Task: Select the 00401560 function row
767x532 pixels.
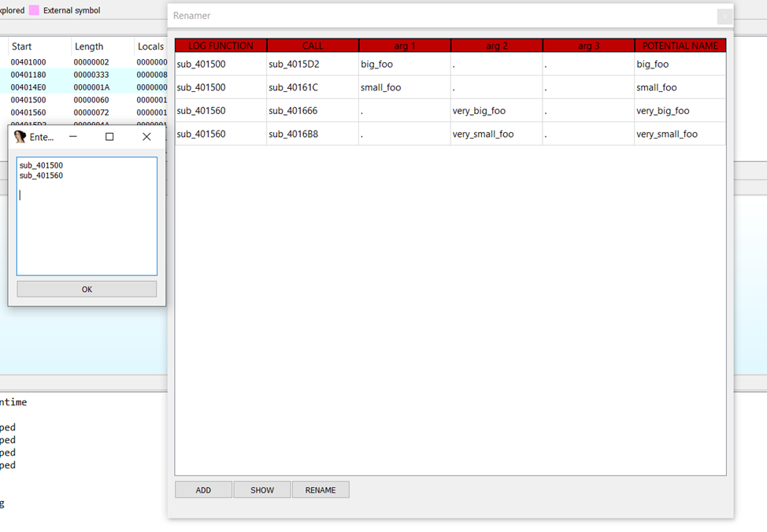Action: tap(83, 113)
